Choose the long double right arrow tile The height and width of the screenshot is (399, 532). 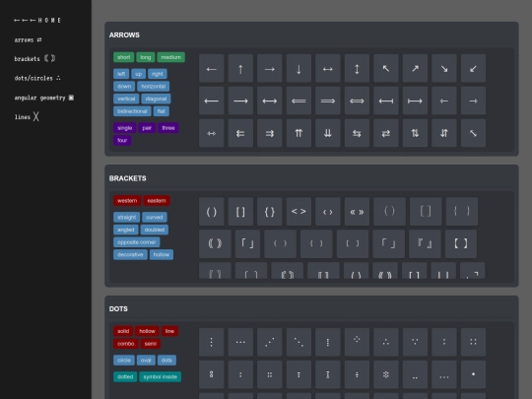point(328,100)
